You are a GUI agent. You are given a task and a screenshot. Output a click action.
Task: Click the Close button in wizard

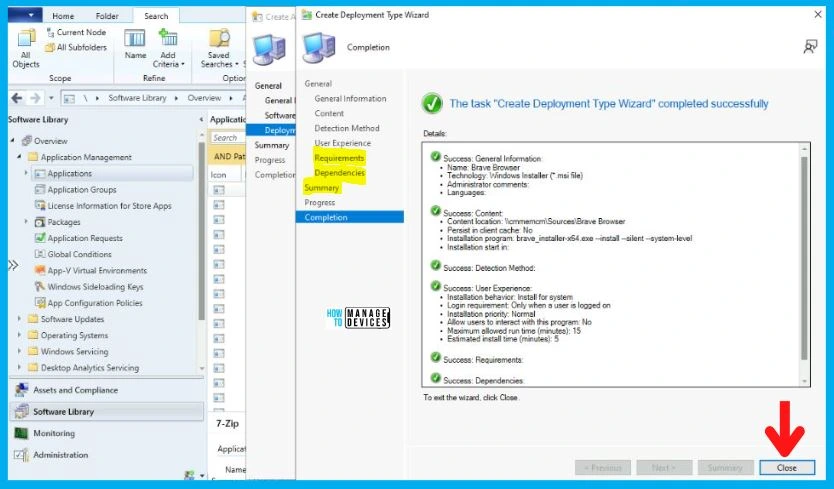[786, 467]
